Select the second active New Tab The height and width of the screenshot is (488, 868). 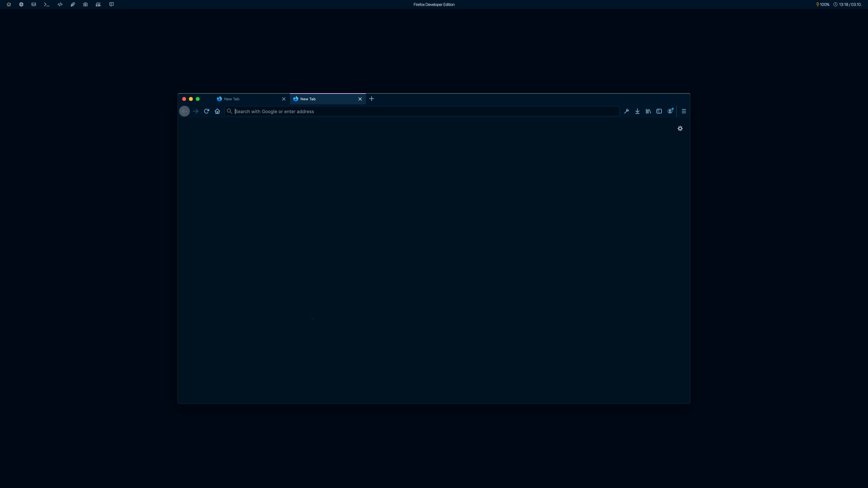click(324, 99)
